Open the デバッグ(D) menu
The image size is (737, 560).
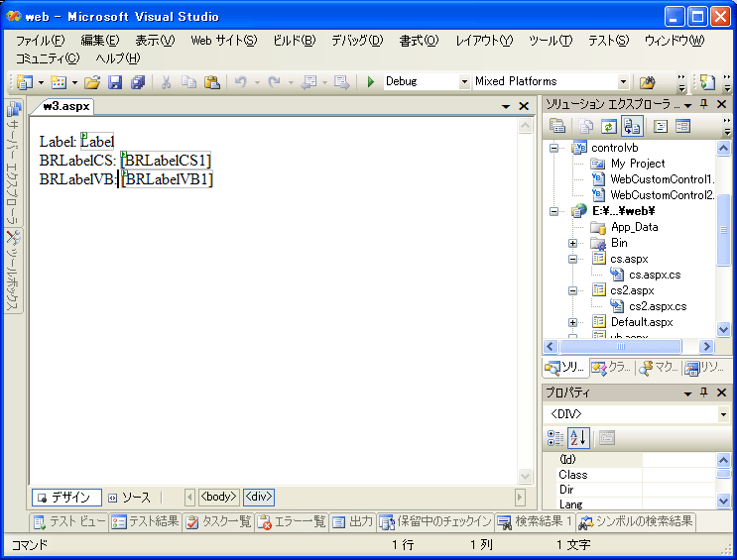pyautogui.click(x=357, y=41)
